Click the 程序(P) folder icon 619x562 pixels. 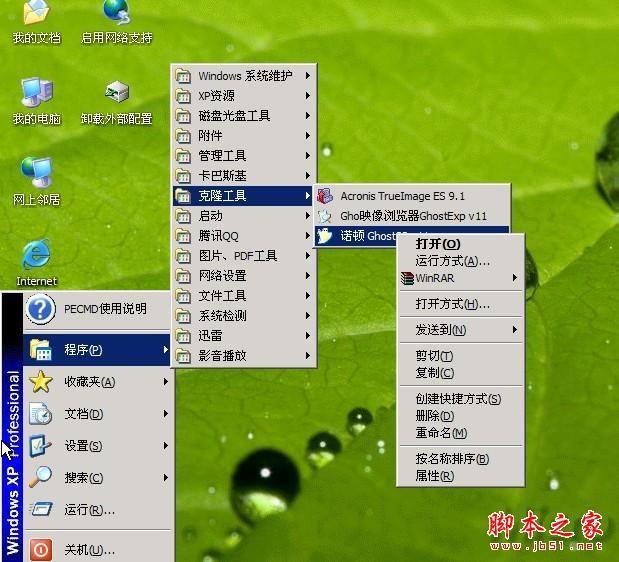tap(41, 350)
